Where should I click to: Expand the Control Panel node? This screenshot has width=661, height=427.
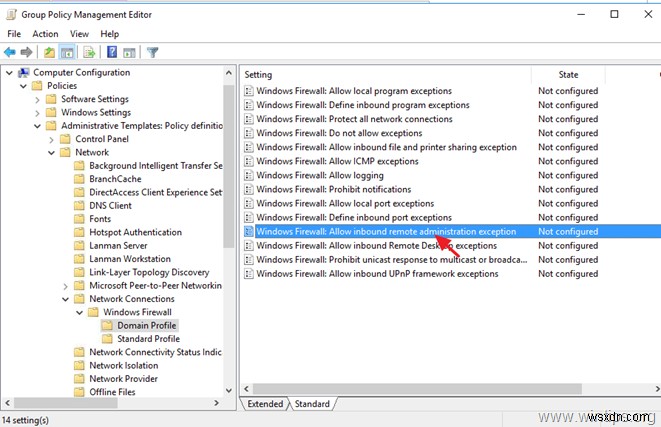(51, 140)
